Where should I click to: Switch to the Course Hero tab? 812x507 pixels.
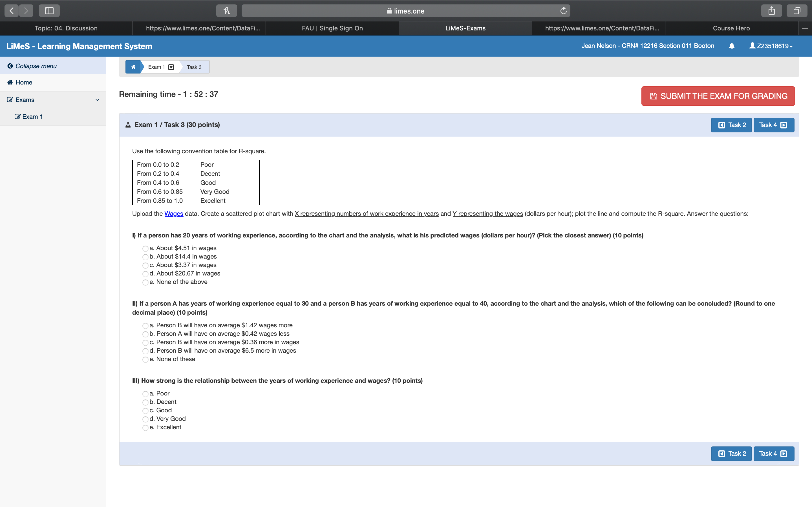[x=731, y=28]
